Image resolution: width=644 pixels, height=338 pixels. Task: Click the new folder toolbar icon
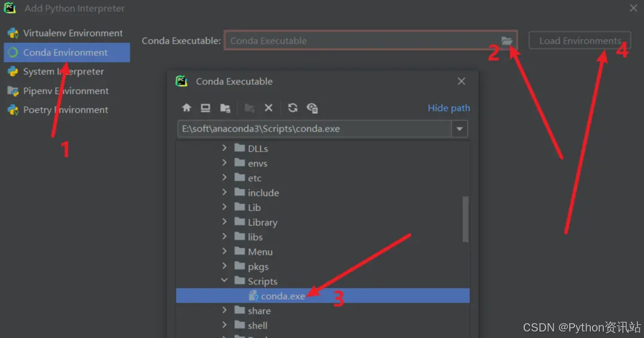click(249, 108)
